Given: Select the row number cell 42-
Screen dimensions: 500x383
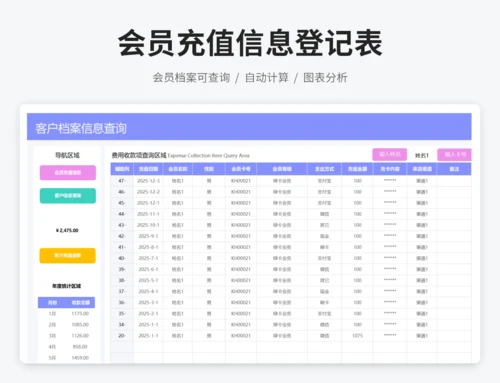Looking at the screenshot, I should 122,236.
